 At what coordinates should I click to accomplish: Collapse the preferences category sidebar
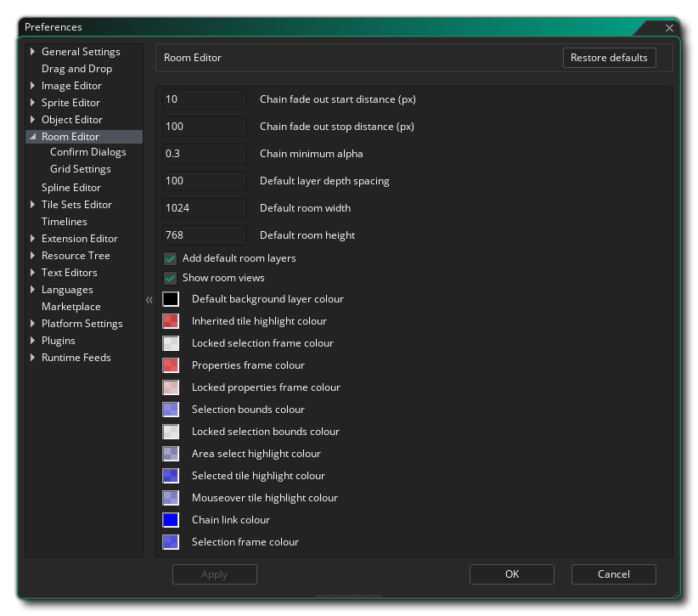[149, 299]
